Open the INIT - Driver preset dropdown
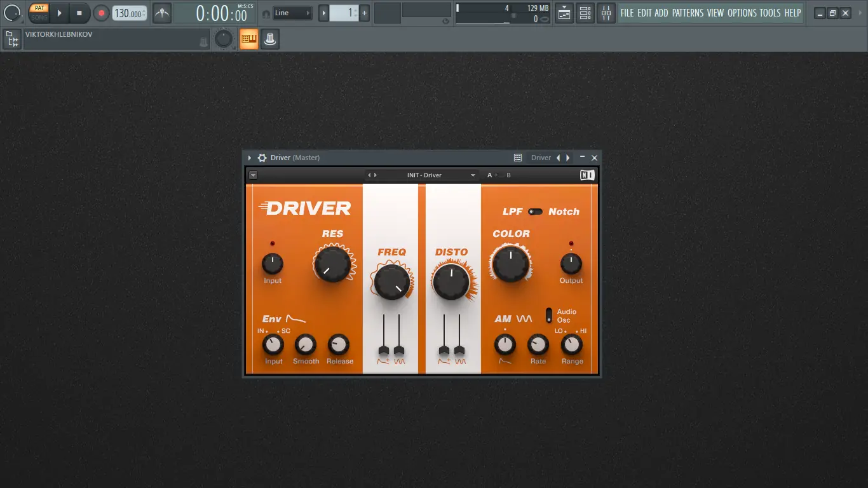868x488 pixels. coord(424,175)
